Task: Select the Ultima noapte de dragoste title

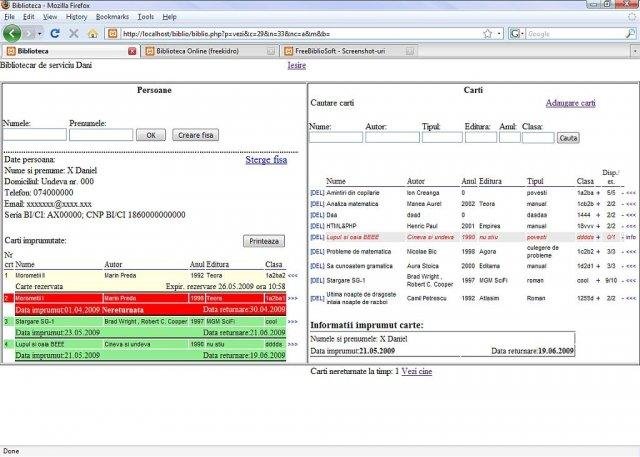Action: click(x=361, y=298)
